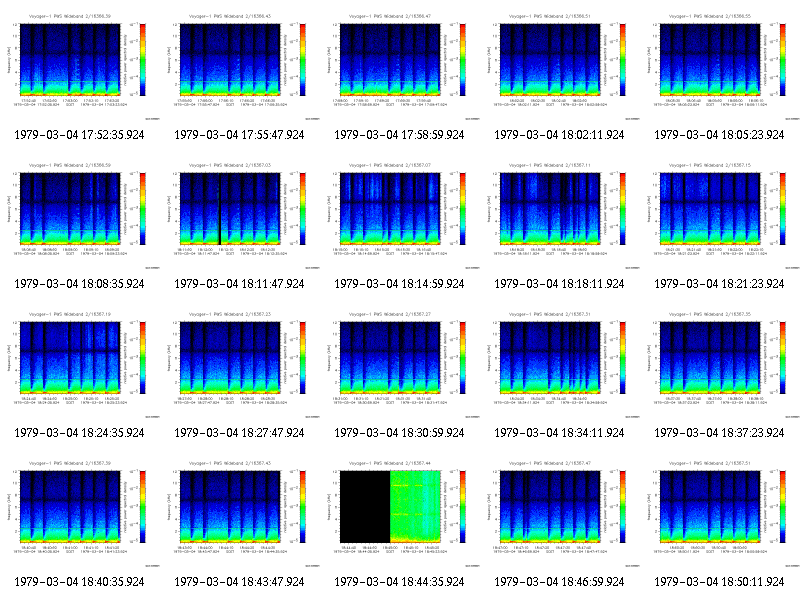The image size is (800, 596).
Task: Click the caption 1979-03-04 18:44:35.924
Action: point(399,582)
